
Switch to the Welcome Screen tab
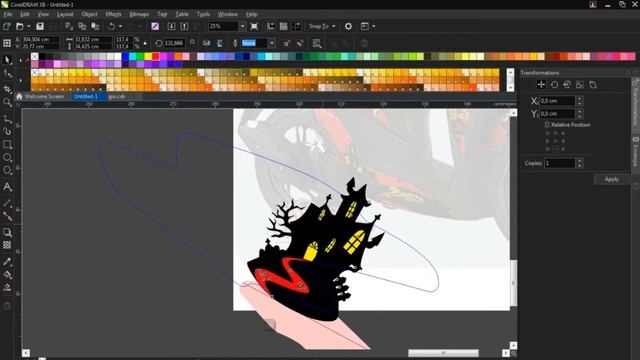pyautogui.click(x=44, y=96)
